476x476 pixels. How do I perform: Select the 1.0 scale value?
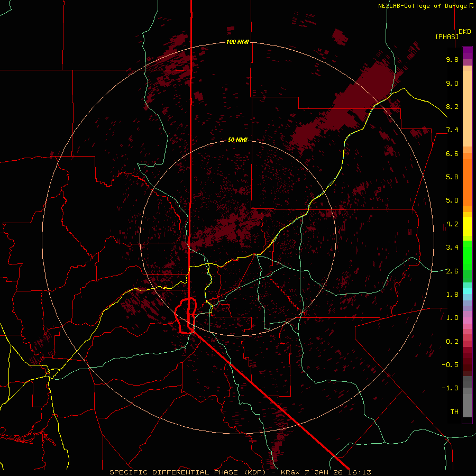tap(452, 318)
